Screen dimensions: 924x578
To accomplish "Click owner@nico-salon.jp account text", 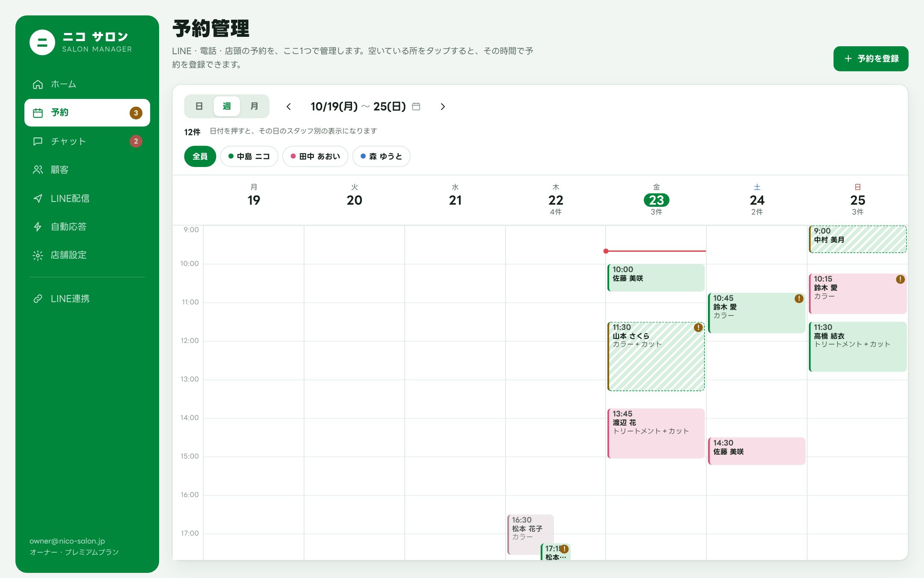I will (67, 541).
